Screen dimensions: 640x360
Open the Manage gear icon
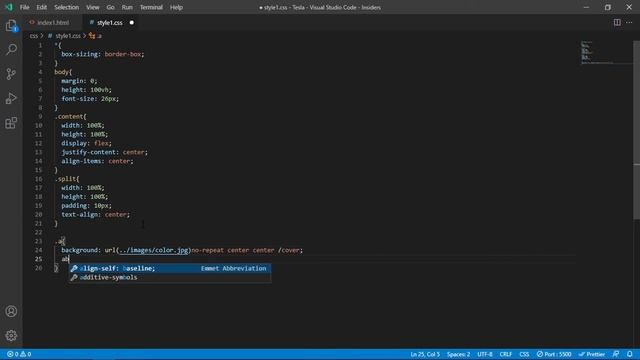[x=11, y=336]
